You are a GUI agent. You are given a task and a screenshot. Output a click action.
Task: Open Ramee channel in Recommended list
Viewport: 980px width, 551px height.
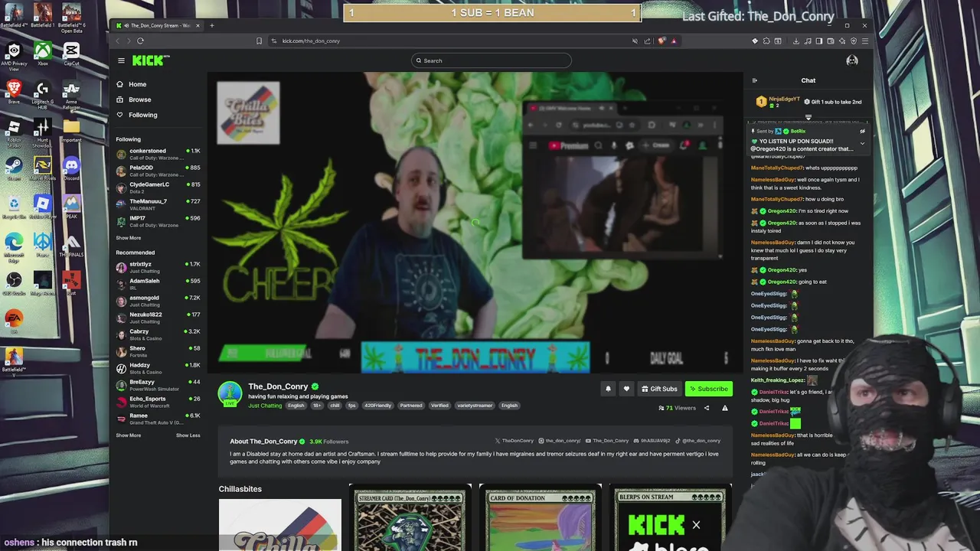coord(158,419)
